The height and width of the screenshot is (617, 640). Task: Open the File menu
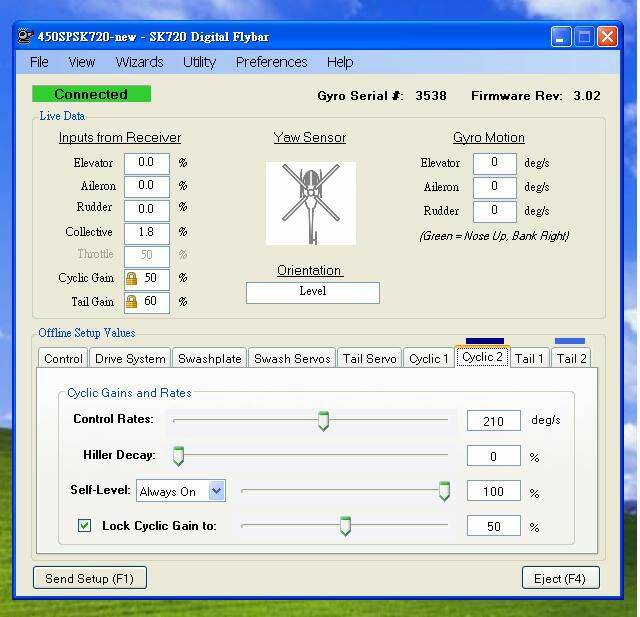coord(39,62)
